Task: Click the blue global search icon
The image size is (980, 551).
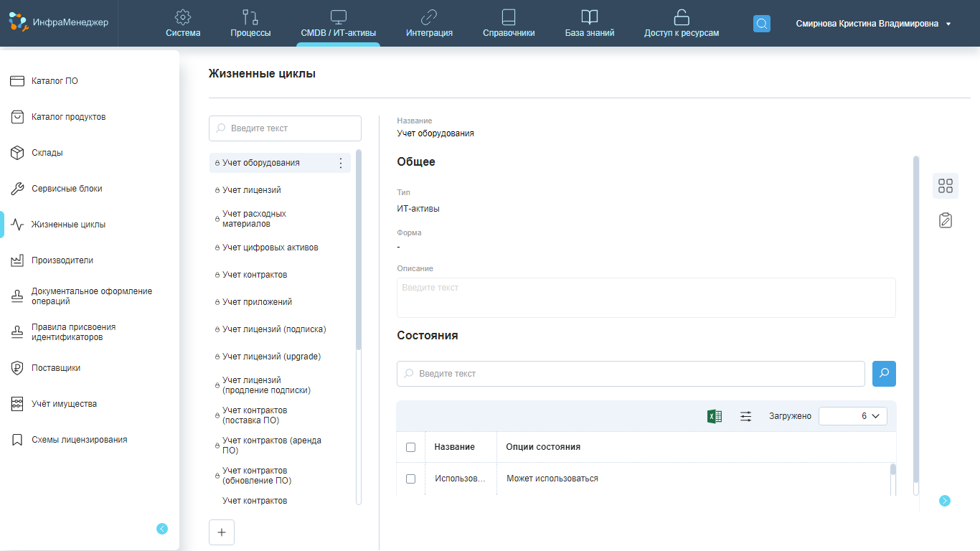Action: coord(762,24)
